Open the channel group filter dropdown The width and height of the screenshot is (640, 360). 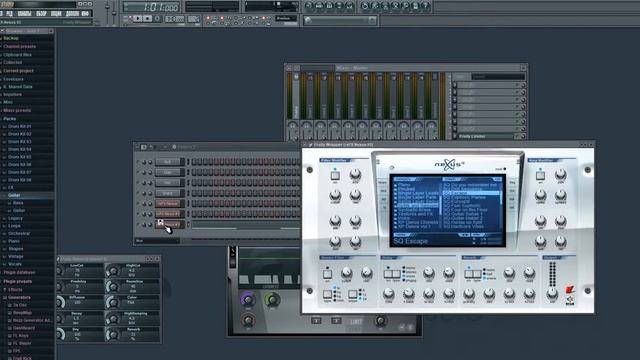click(157, 240)
